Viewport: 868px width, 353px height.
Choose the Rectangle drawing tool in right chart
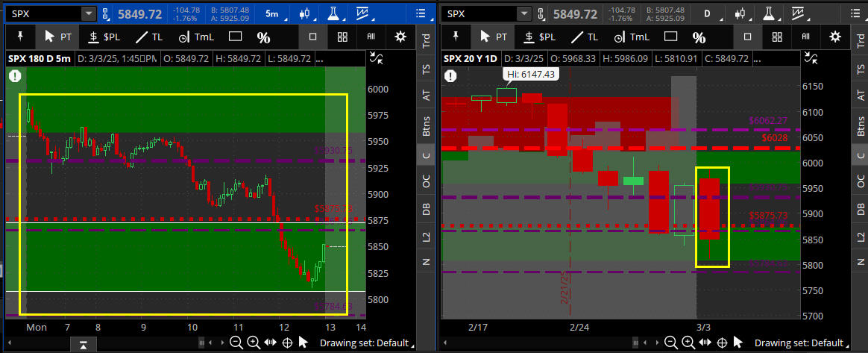tap(670, 37)
